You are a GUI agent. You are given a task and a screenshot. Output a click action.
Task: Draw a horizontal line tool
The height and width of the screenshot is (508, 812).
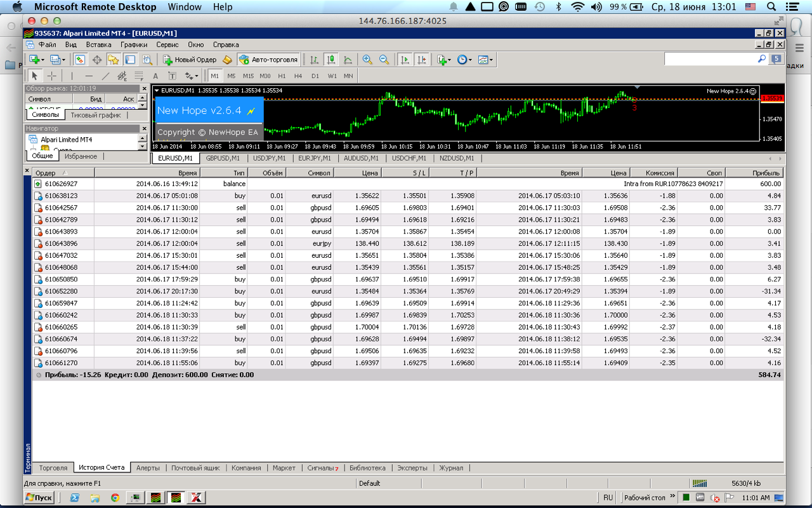click(89, 76)
